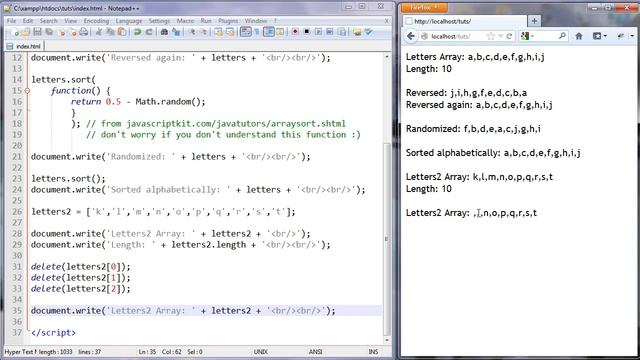Click the save recorded macro icon
Image resolution: width=640 pixels, height=360 pixels.
[x=342, y=32]
